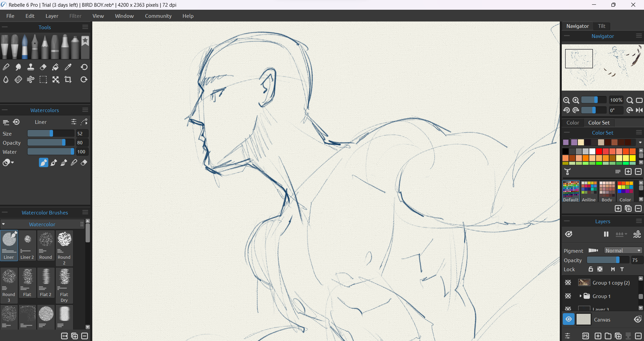Hide the Canvas layer via eye icon
The width and height of the screenshot is (644, 341).
click(x=568, y=319)
